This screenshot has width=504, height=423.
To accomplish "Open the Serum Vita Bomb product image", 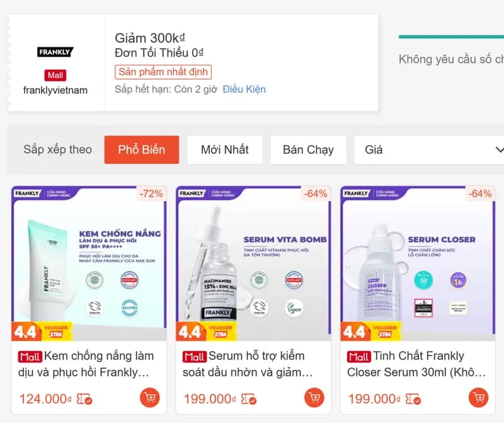I will [x=253, y=264].
